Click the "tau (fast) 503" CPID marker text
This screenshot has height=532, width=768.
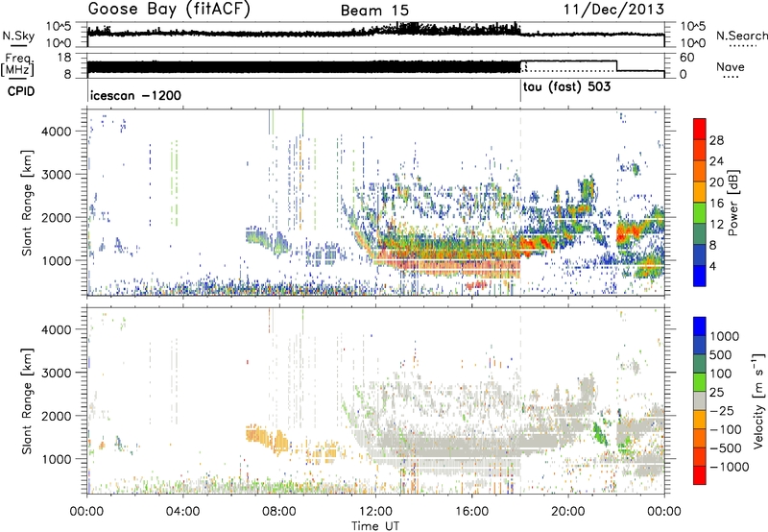click(x=566, y=87)
